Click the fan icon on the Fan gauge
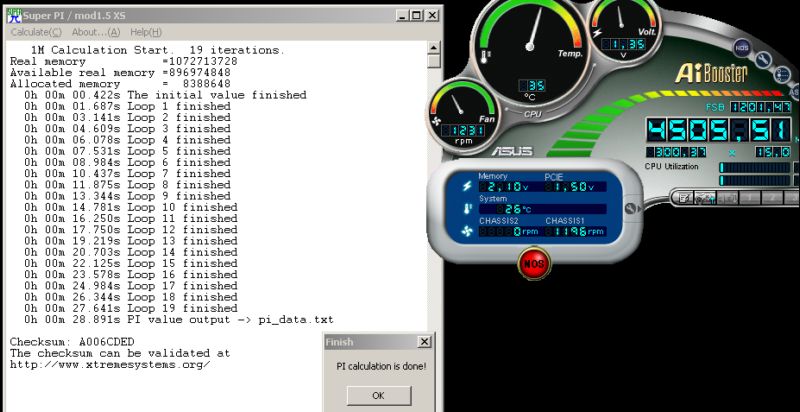This screenshot has width=800, height=412. pos(437,121)
